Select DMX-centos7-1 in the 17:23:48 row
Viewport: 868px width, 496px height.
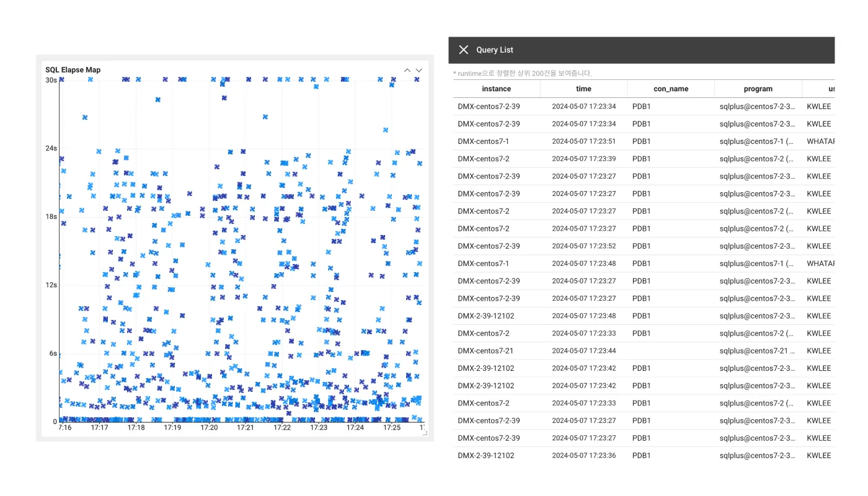[484, 263]
